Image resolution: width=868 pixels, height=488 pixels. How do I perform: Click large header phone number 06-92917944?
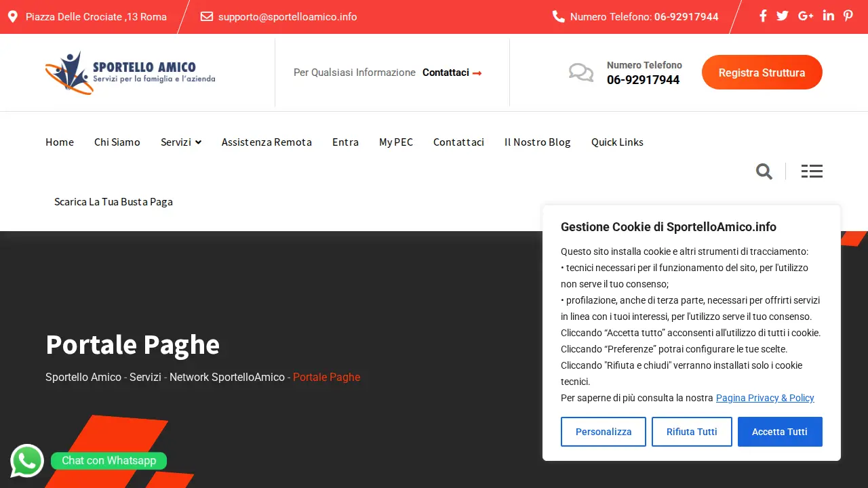(643, 80)
